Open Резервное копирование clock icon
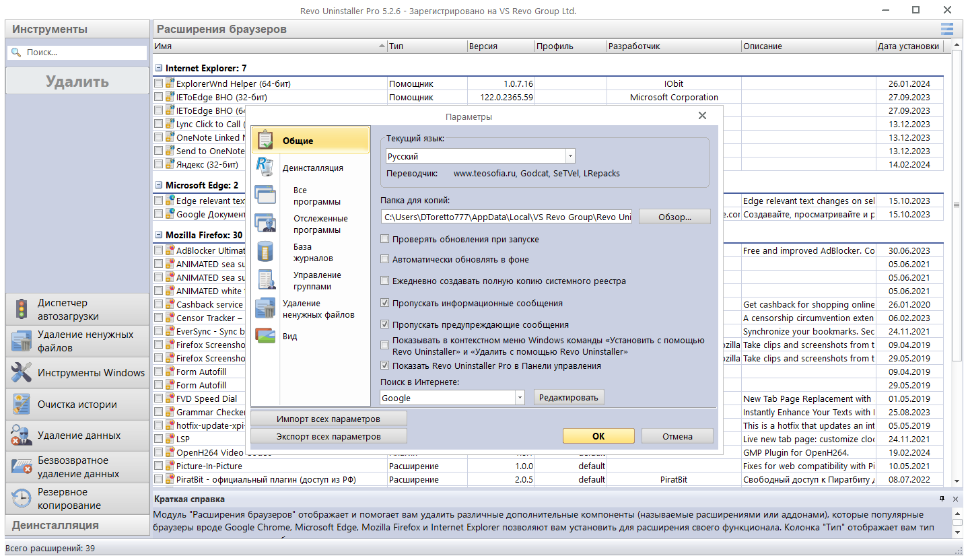Image resolution: width=968 pixels, height=560 pixels. pos(22,499)
